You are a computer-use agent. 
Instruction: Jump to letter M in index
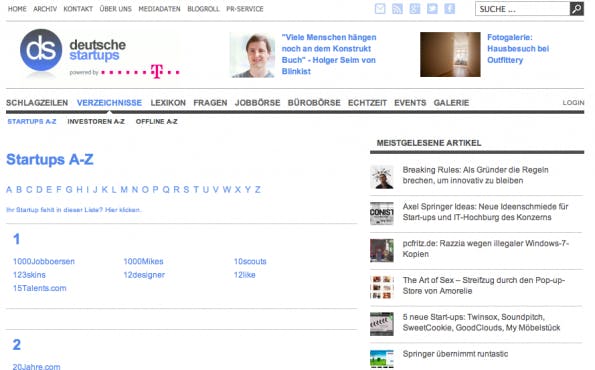coord(124,190)
